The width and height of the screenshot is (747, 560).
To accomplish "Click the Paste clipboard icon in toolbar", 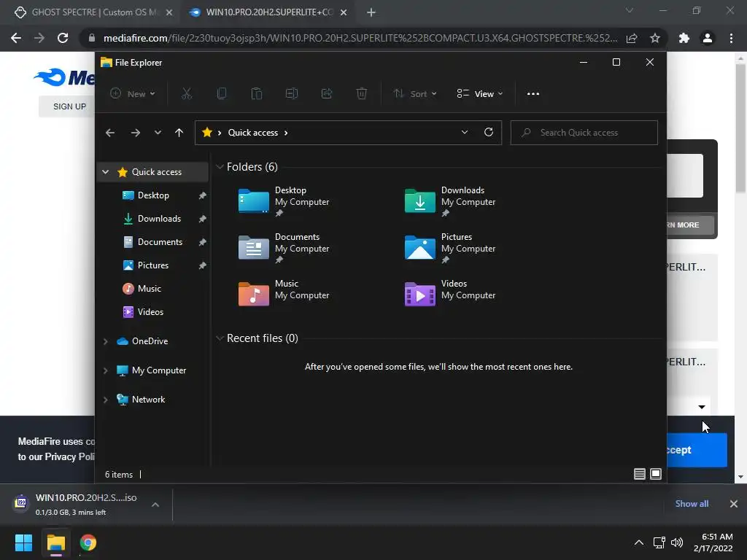I will [257, 94].
